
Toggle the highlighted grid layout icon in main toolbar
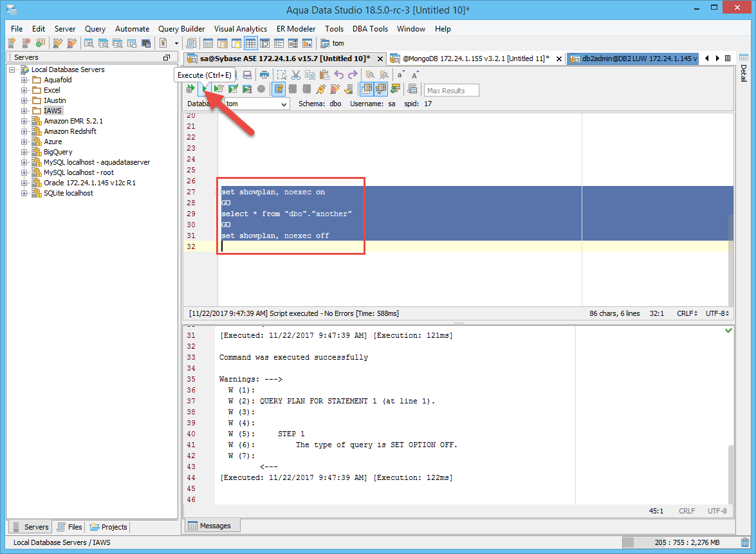pos(250,43)
